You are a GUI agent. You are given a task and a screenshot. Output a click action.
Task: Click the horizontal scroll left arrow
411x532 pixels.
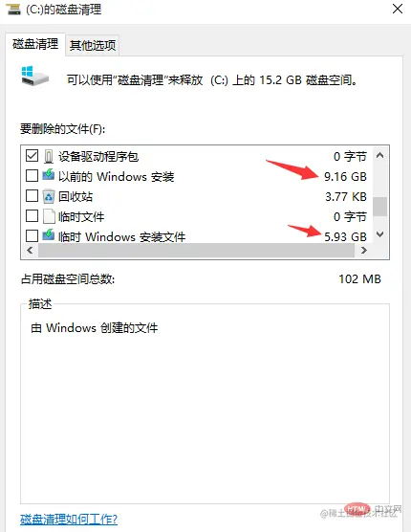30,251
